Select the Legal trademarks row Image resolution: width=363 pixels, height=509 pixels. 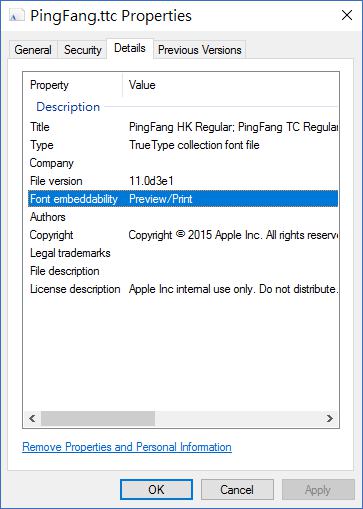click(183, 253)
